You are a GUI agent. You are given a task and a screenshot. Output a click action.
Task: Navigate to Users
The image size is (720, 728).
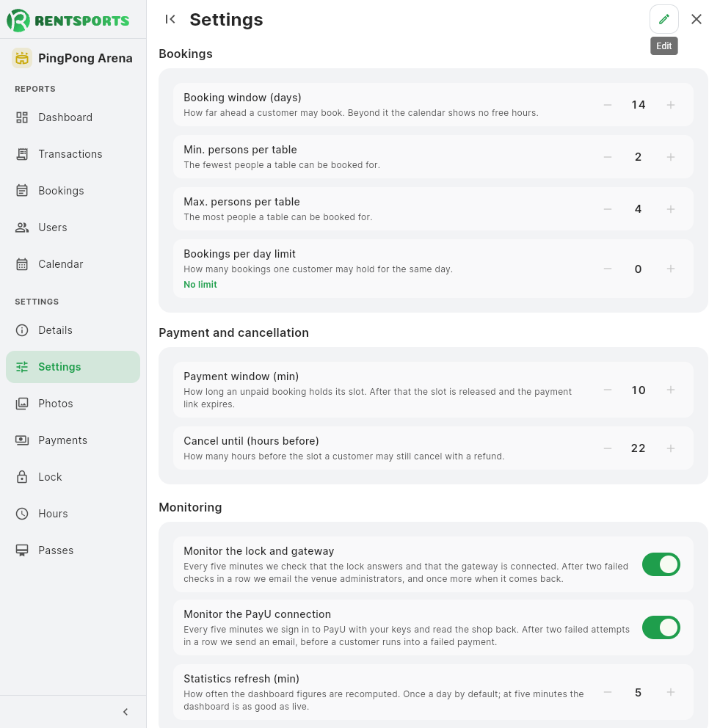(73, 227)
